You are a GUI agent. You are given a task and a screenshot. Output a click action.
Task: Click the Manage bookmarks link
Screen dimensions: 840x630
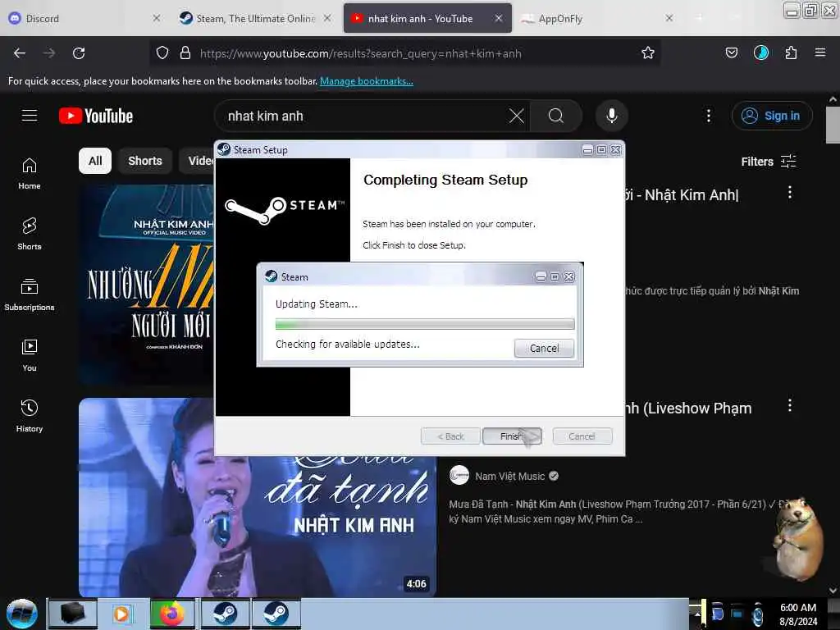(367, 81)
